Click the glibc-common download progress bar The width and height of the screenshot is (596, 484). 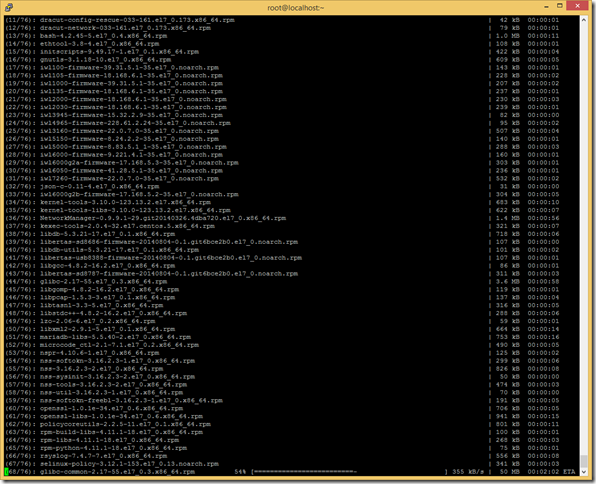(x=349, y=472)
